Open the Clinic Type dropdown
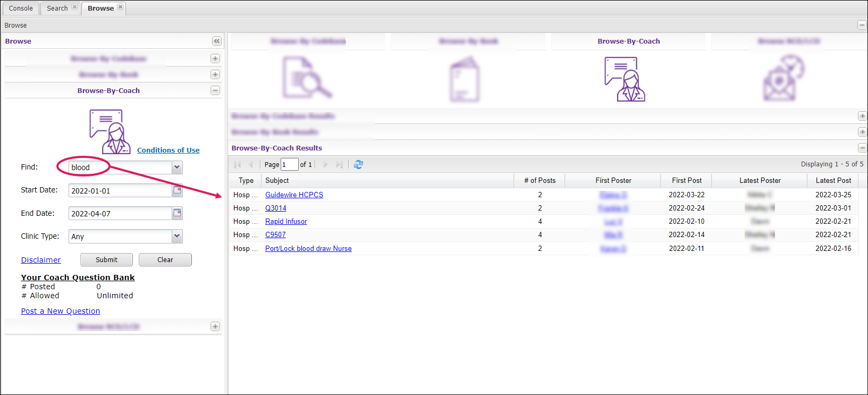The height and width of the screenshot is (395, 868). pos(177,236)
